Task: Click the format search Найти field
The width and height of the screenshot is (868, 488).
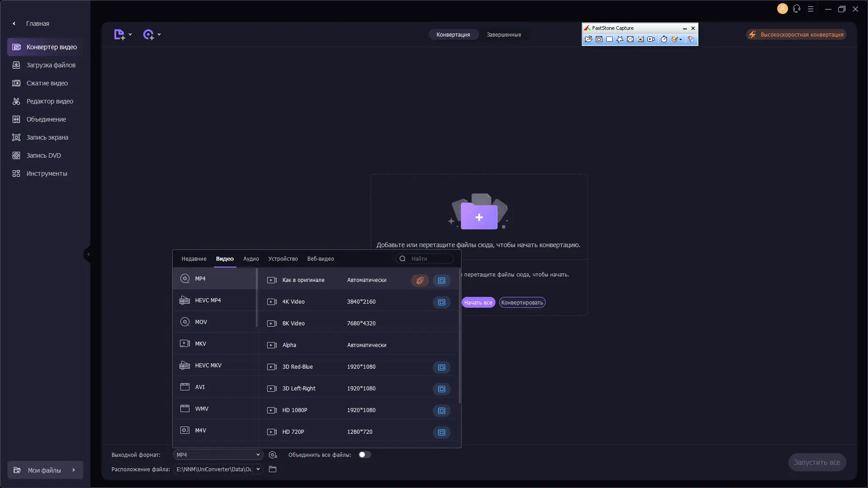Action: click(429, 259)
